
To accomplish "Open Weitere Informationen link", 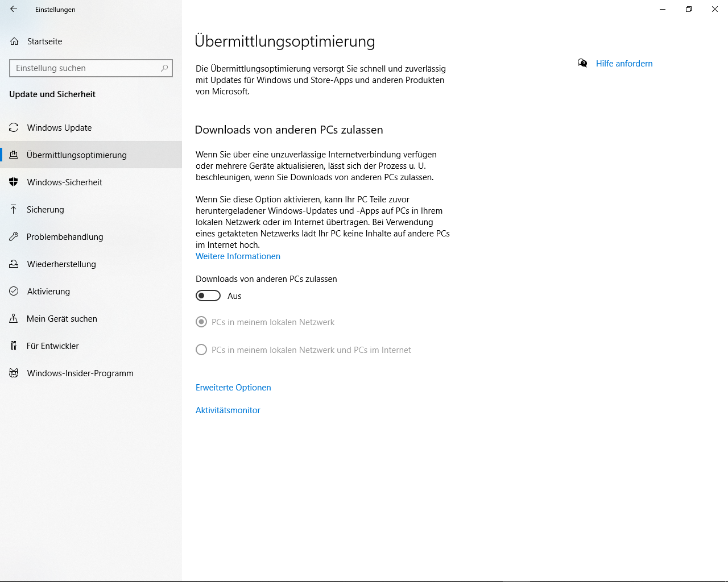I will point(238,256).
